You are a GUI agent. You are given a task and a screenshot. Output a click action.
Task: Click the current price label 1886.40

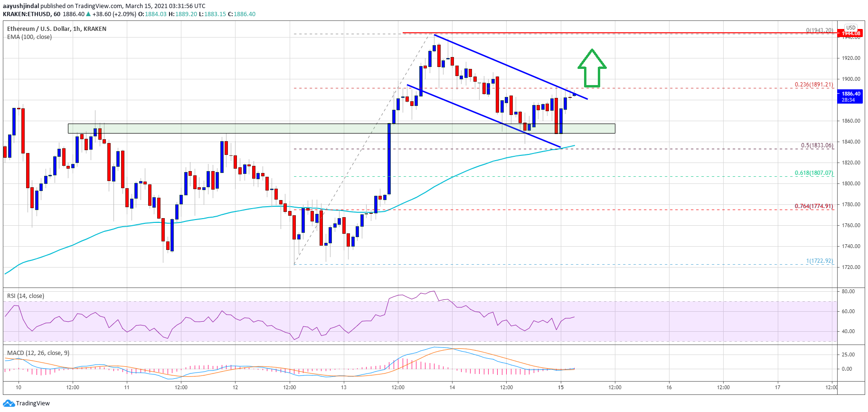851,96
